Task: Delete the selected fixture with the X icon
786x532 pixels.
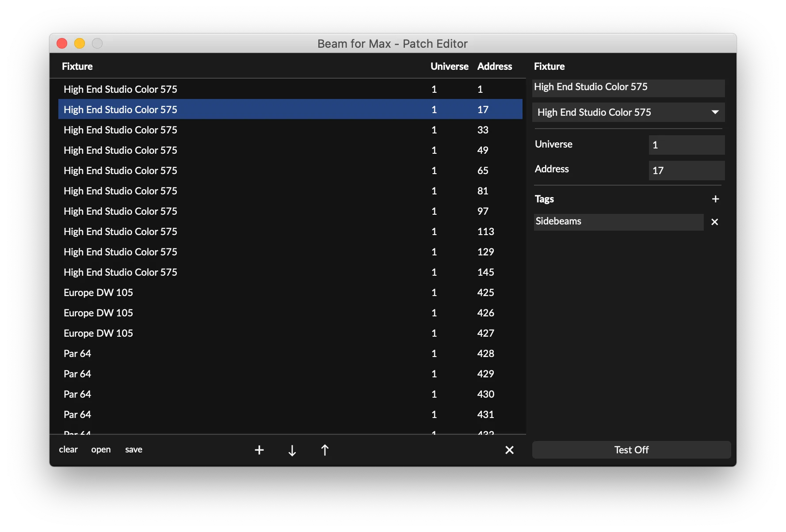Action: point(509,450)
